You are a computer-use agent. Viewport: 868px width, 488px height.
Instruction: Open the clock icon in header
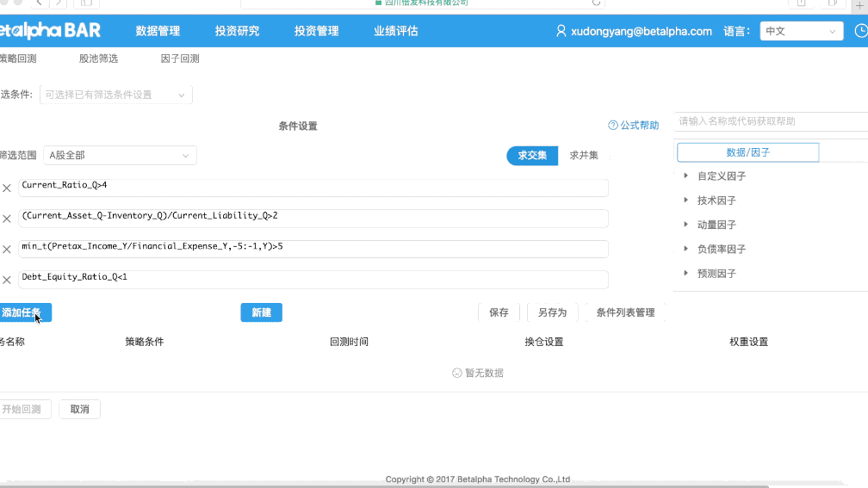tap(860, 31)
